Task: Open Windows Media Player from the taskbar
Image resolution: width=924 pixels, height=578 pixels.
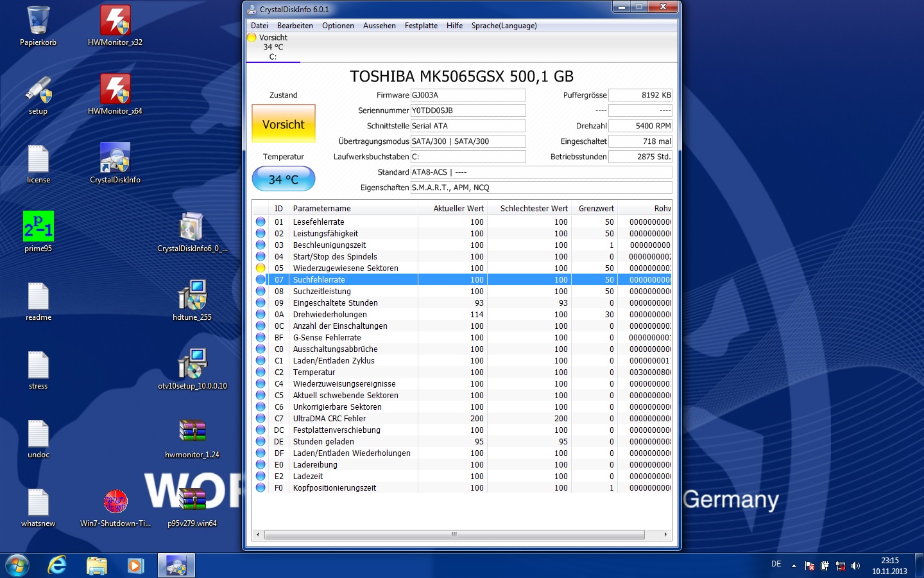Action: [135, 566]
